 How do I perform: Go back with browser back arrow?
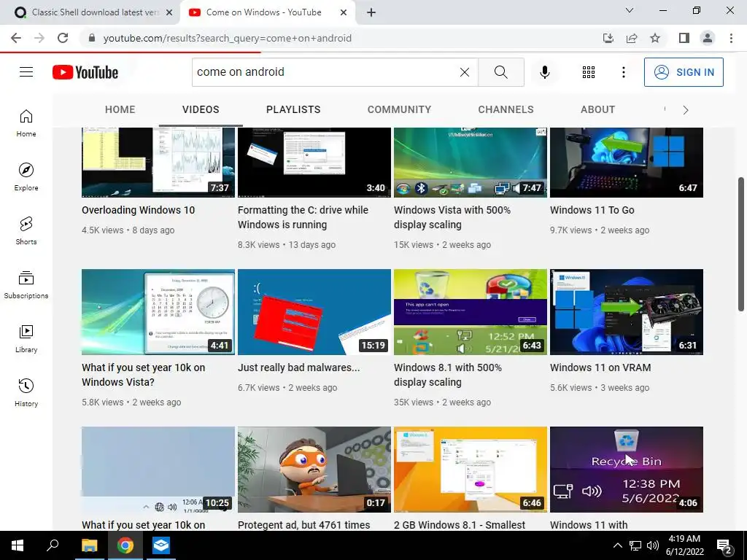(x=16, y=38)
